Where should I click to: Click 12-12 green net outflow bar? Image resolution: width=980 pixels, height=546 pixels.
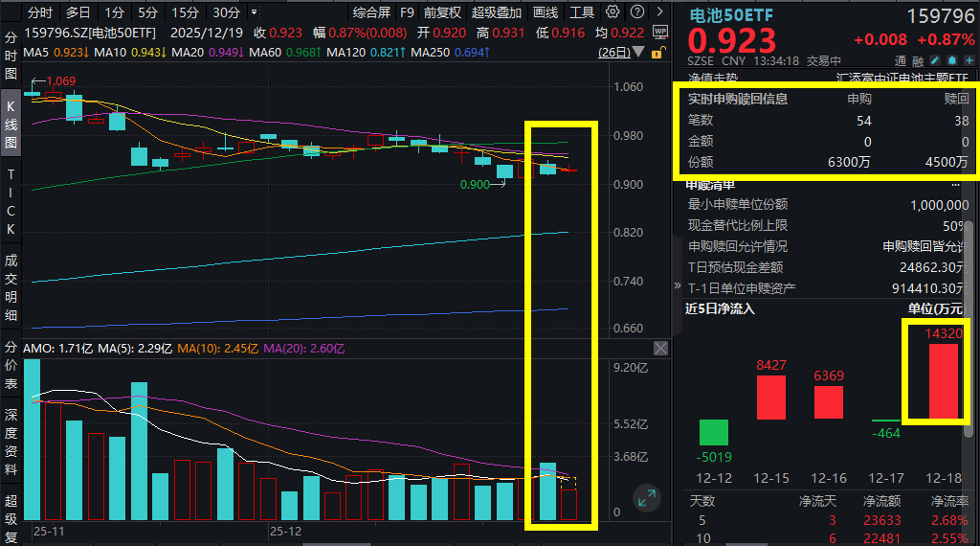click(x=714, y=432)
